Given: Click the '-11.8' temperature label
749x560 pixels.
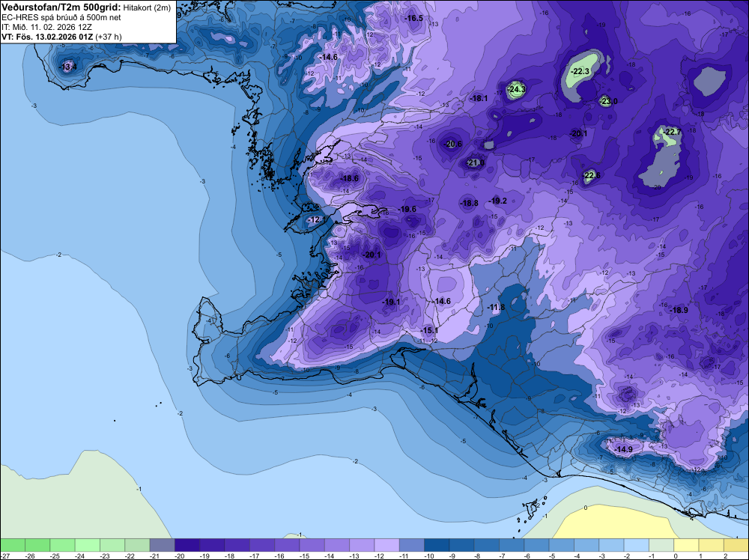Looking at the screenshot, I should coord(496,307).
